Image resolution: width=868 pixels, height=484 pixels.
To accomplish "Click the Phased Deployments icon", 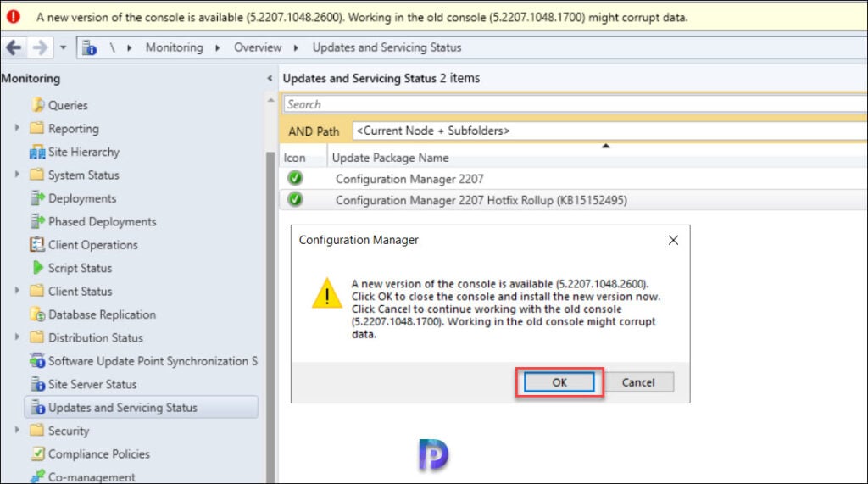I will (x=37, y=221).
